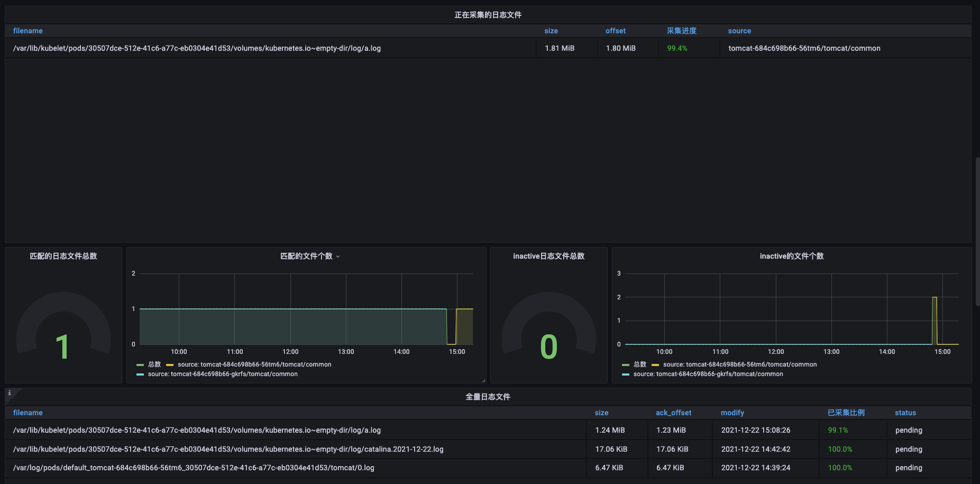Open the 全量日志文件 panel title menu
The width and height of the screenshot is (980, 484).
[x=488, y=396]
